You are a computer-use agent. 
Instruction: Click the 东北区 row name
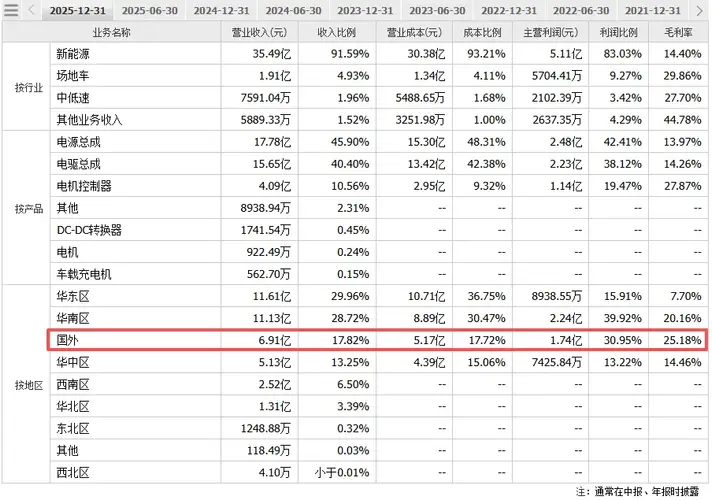[73, 428]
